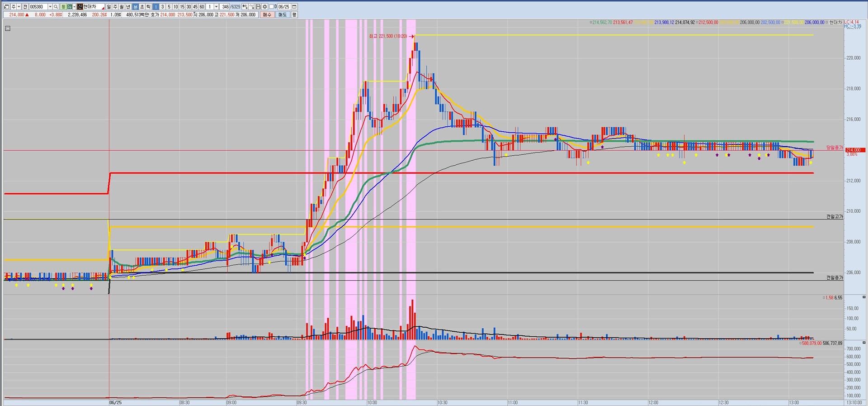
Task: Click the panel layout icon at top-left
Action: [x=6, y=7]
